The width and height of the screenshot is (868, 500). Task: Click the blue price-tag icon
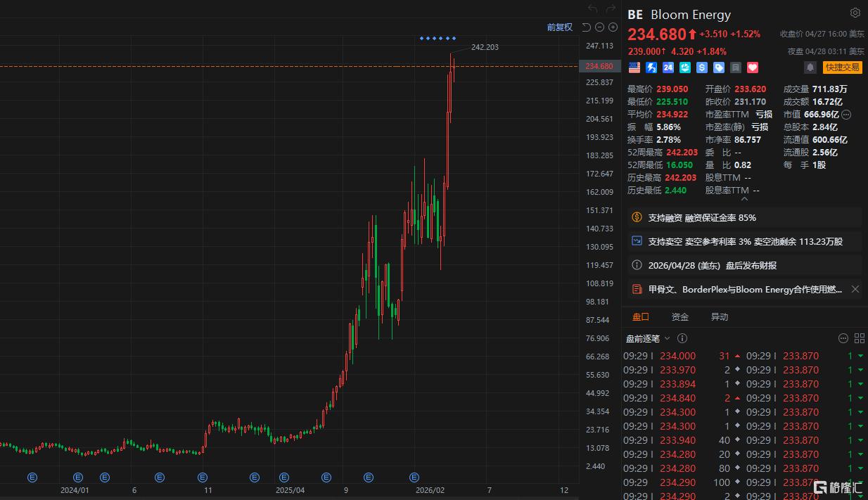tap(719, 68)
